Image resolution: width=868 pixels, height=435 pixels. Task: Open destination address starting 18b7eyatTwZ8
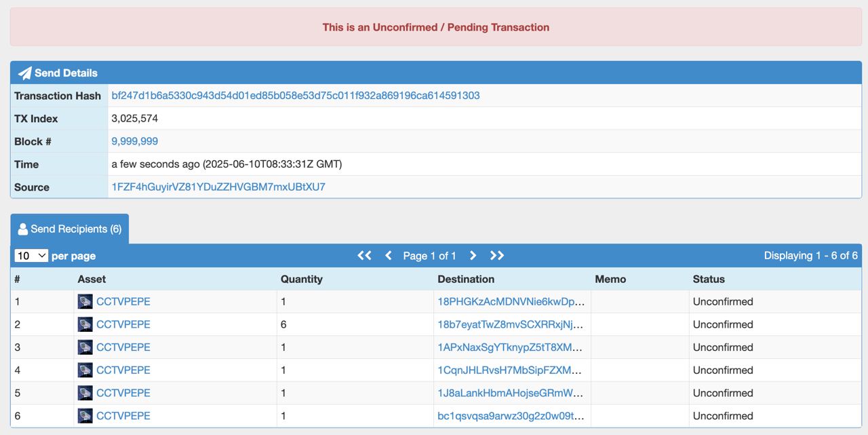pos(511,324)
